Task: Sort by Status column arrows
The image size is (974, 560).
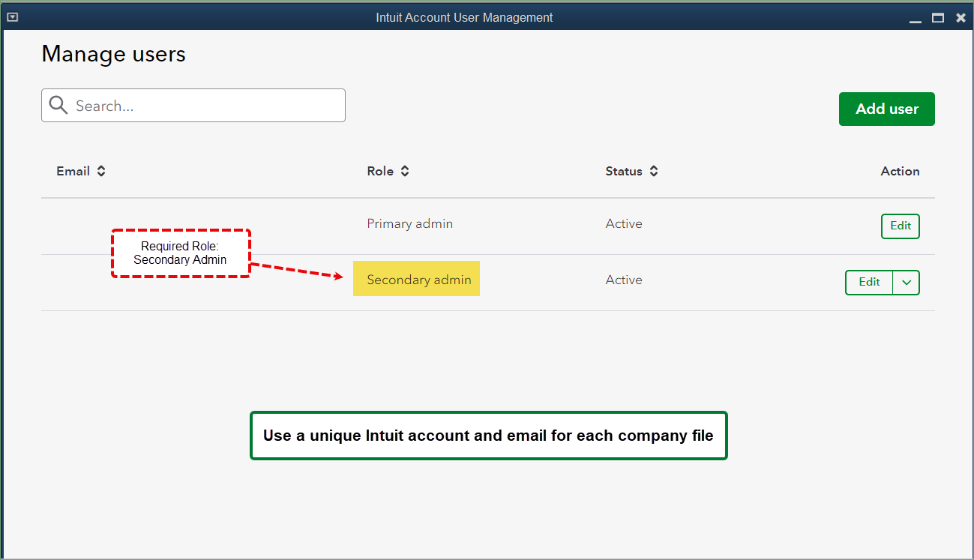Action: [654, 171]
